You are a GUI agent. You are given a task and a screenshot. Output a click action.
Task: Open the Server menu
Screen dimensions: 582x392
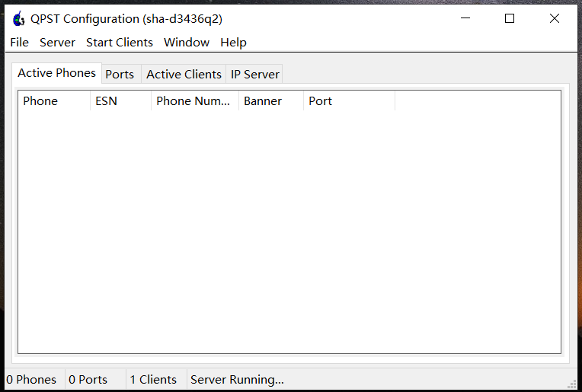tap(58, 43)
